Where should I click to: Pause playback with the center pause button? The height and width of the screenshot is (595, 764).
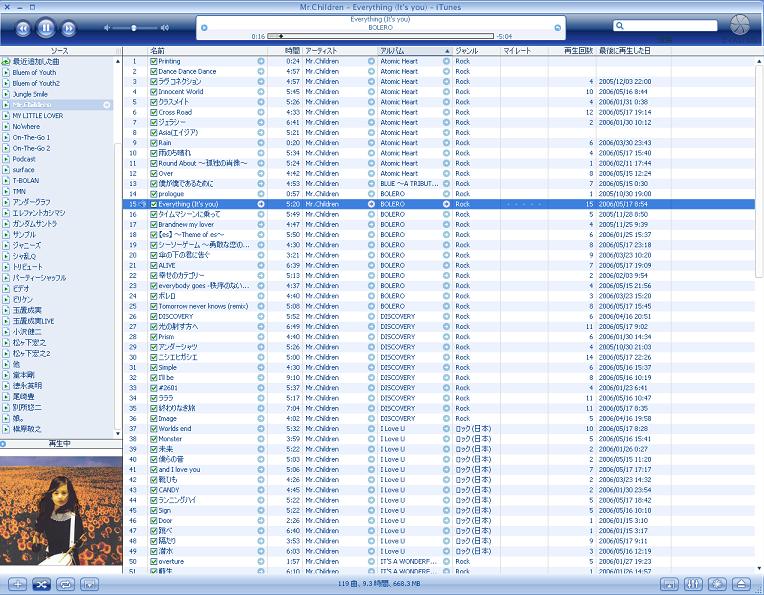coord(46,27)
